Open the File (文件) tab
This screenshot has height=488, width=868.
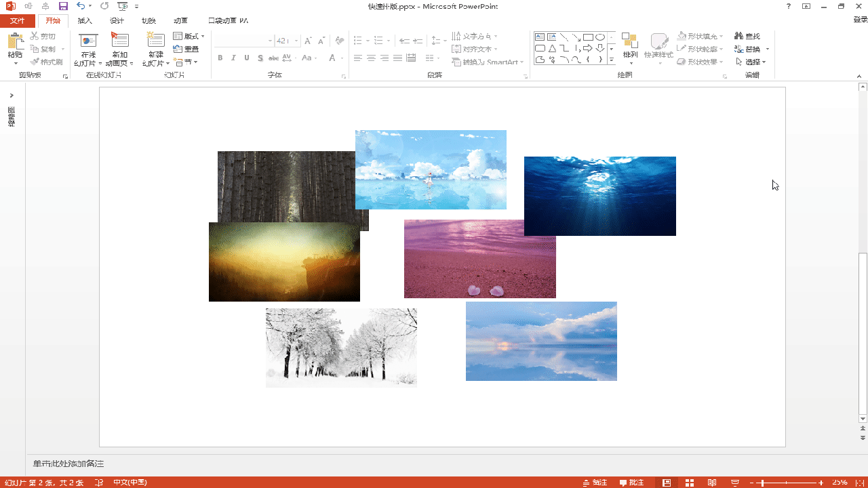[x=18, y=21]
